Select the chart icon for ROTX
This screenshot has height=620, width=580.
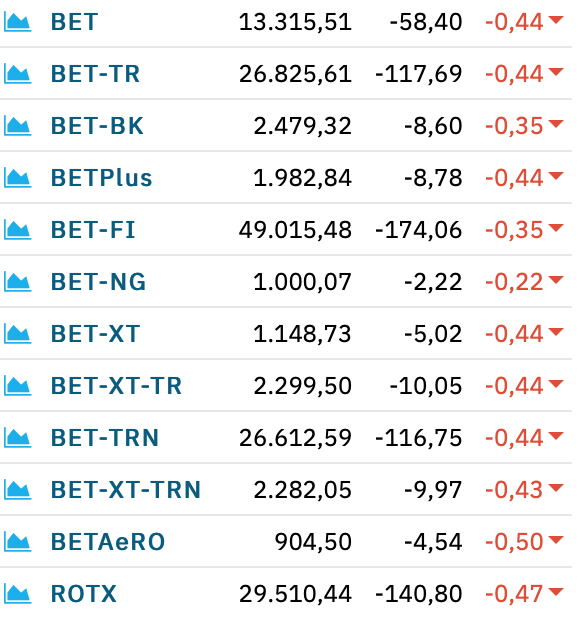[17, 594]
